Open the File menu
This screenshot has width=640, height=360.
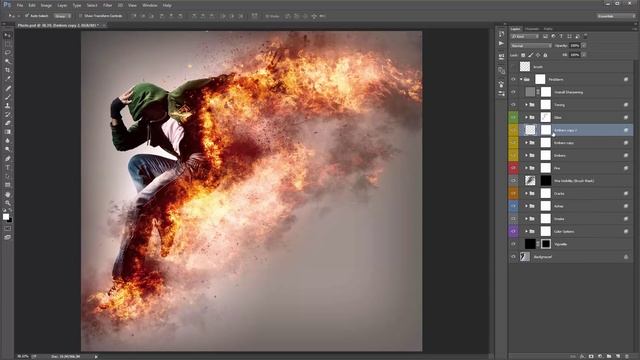[x=20, y=5]
